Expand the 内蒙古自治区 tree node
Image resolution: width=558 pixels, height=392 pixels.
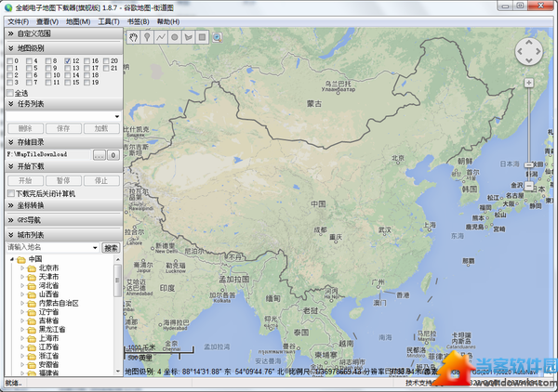[x=22, y=303]
